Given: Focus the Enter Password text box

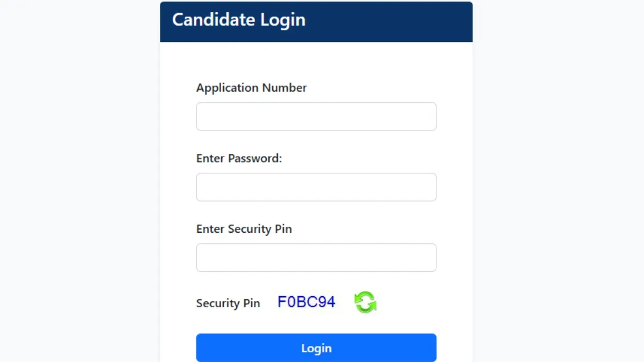Looking at the screenshot, I should point(316,187).
